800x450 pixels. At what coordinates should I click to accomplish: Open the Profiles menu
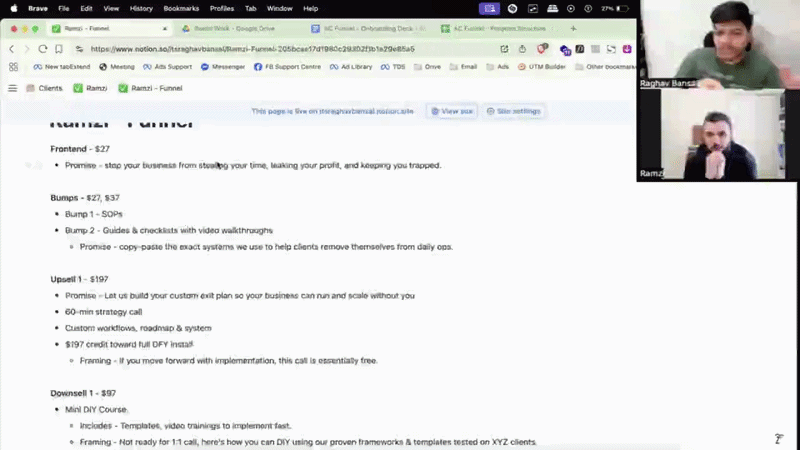[x=221, y=8]
